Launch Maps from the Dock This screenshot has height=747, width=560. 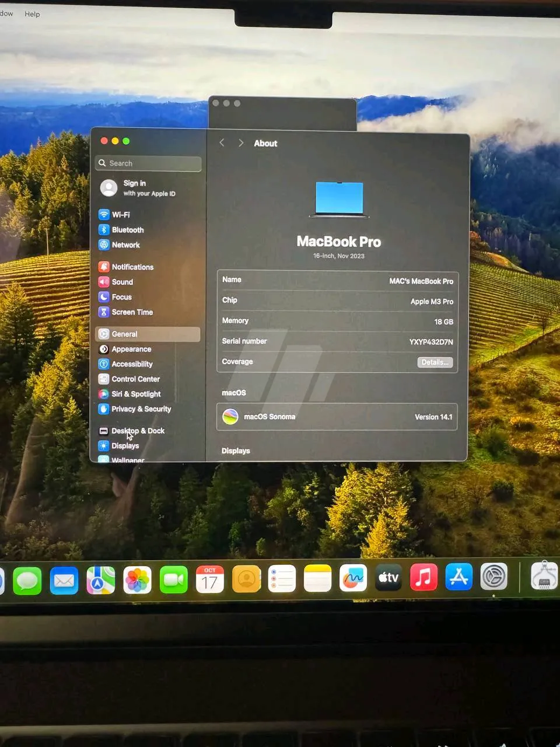click(100, 581)
